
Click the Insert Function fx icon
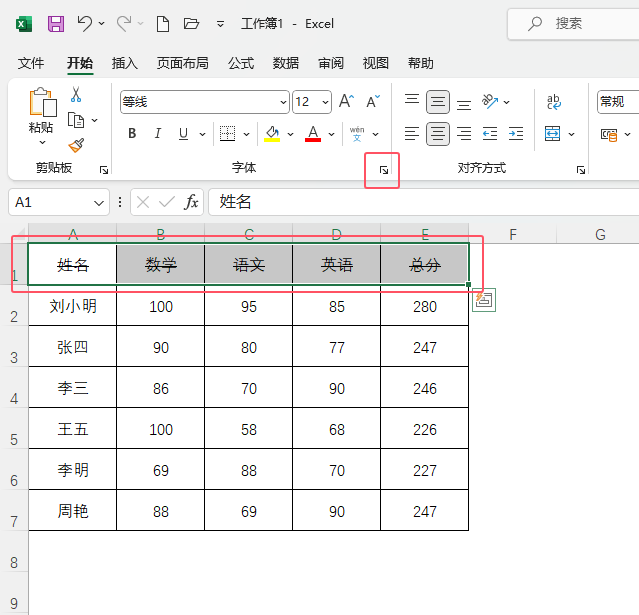click(192, 202)
